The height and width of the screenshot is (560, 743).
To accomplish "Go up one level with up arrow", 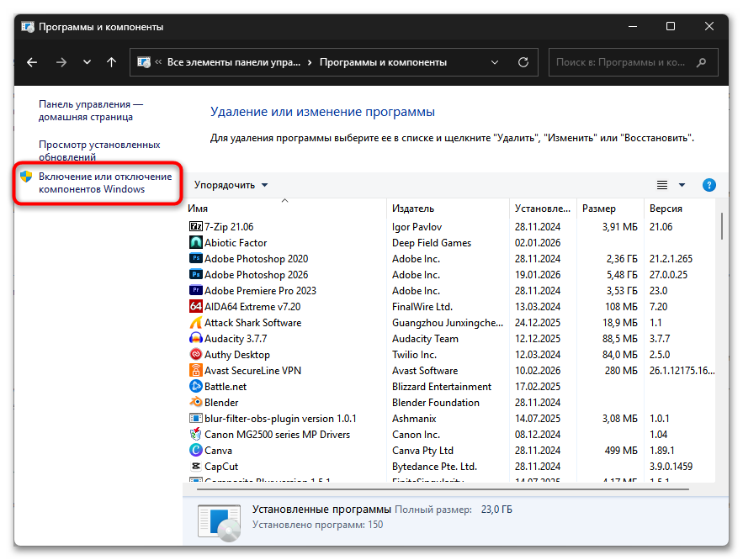I will pos(111,62).
